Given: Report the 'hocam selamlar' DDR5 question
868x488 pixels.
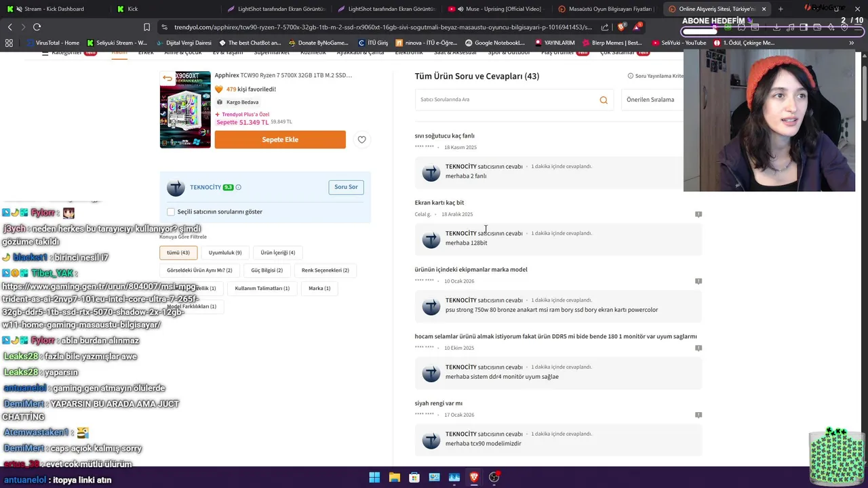Looking at the screenshot, I should [x=698, y=348].
